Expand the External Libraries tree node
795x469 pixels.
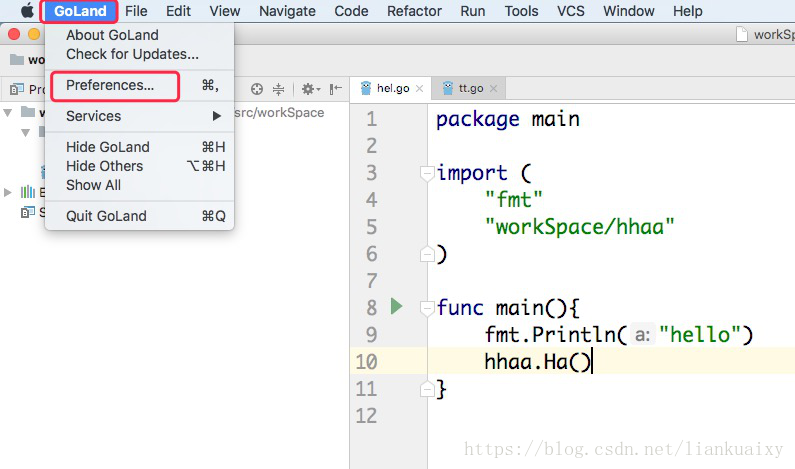[8, 192]
